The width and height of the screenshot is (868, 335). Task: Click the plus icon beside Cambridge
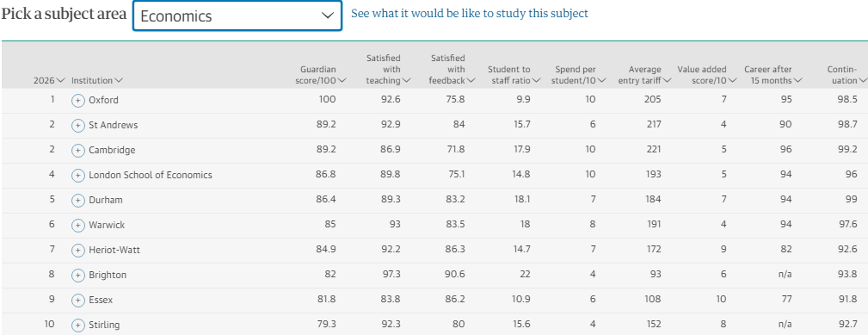pos(78,151)
